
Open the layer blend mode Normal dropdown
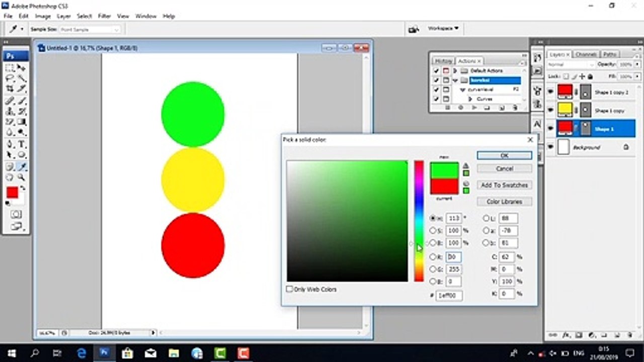tap(571, 65)
